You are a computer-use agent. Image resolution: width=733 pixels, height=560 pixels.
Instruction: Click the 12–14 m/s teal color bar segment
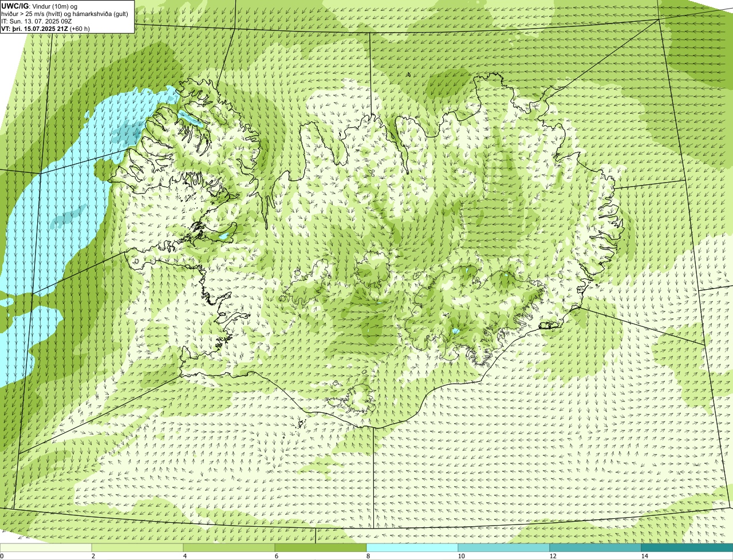pyautogui.click(x=596, y=547)
